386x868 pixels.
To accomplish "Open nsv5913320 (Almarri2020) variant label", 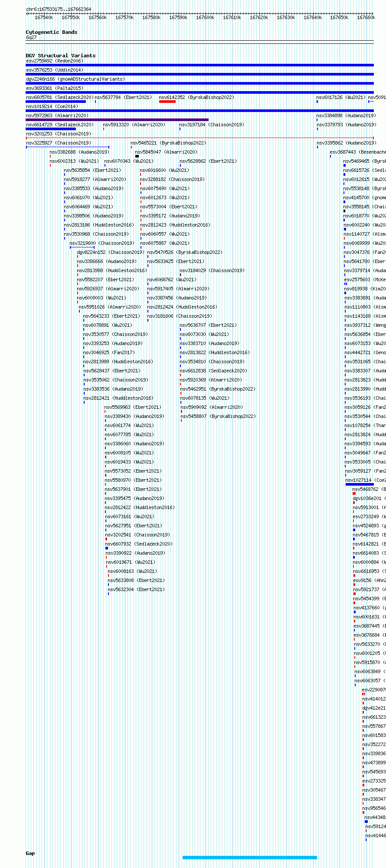I will pos(134,125).
